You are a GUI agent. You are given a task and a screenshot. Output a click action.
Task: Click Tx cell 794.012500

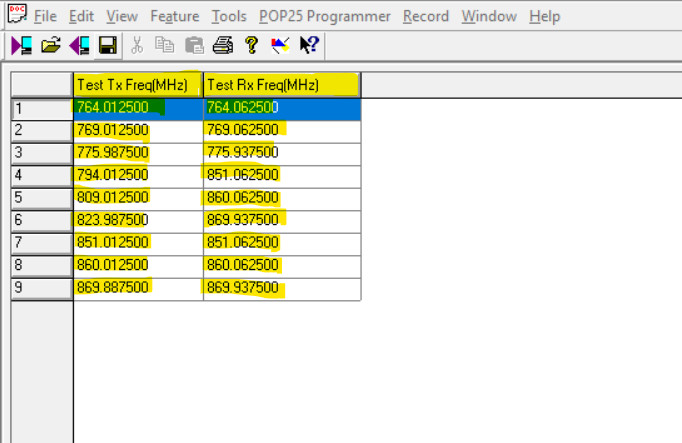(138, 177)
